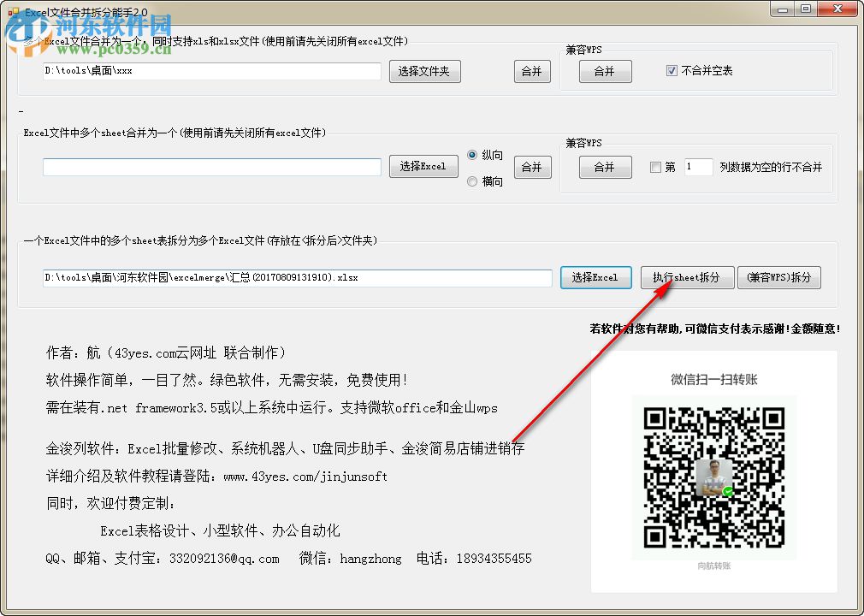Click the column number field showing 1
This screenshot has width=864, height=616.
click(698, 167)
